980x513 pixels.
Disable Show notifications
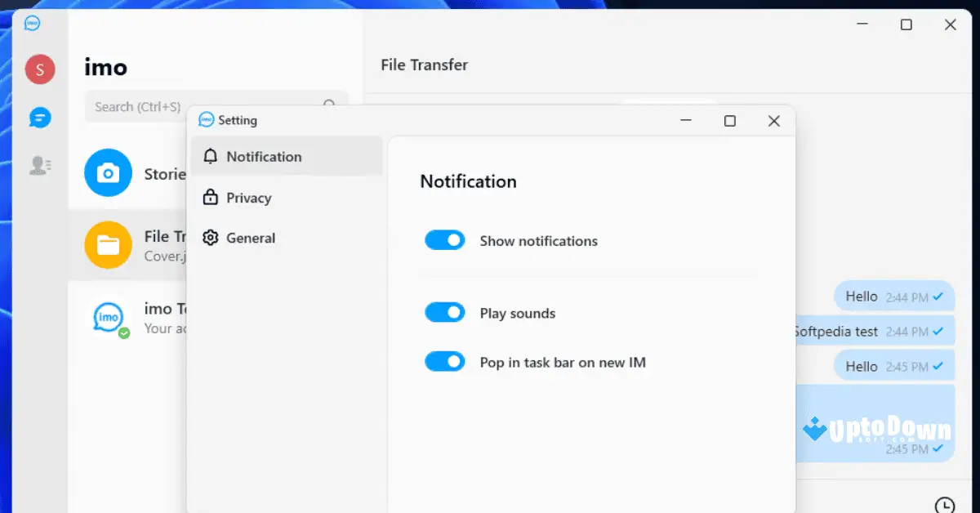[445, 239]
